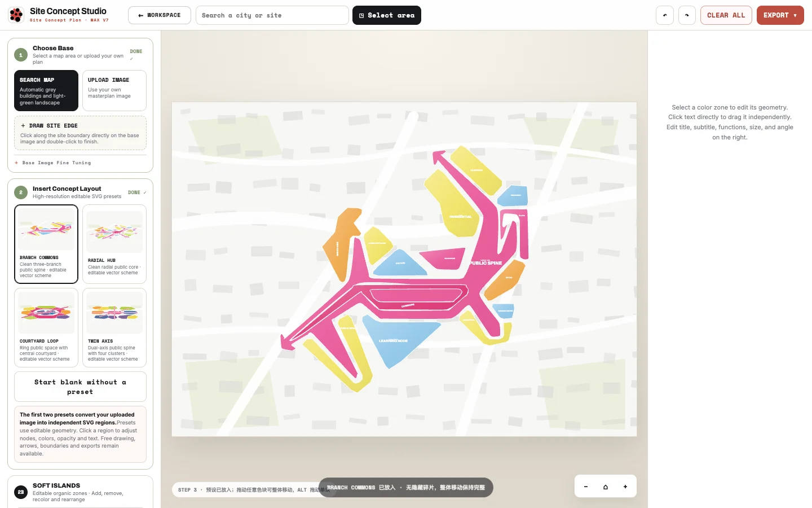Go back to WORKSPACE
Viewport: 812px width, 508px height.
coord(160,15)
